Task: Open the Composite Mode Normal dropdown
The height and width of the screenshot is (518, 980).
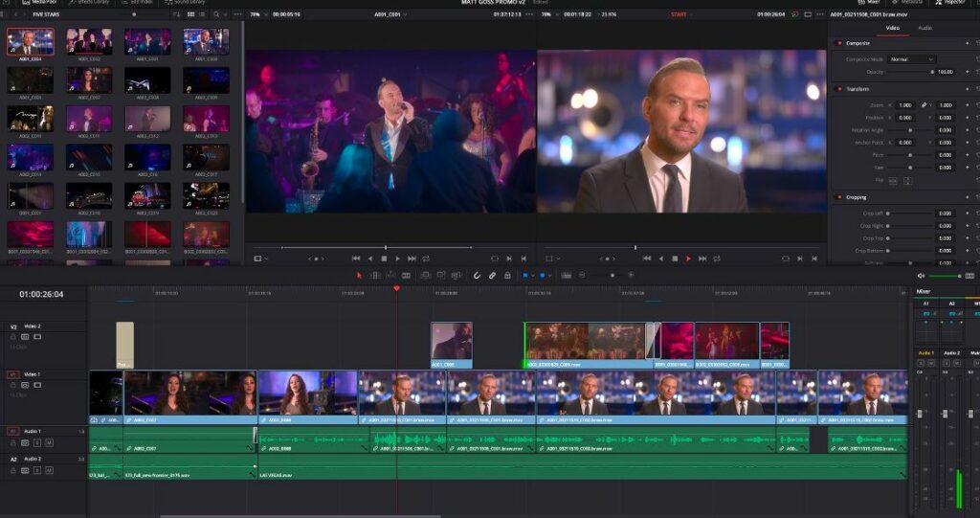Action: pyautogui.click(x=911, y=59)
